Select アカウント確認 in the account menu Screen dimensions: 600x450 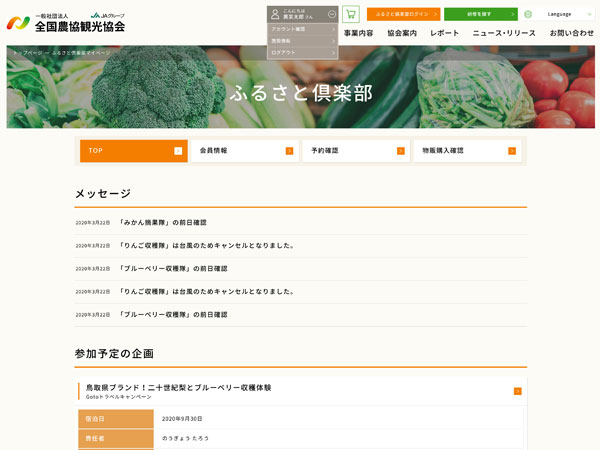pyautogui.click(x=301, y=29)
